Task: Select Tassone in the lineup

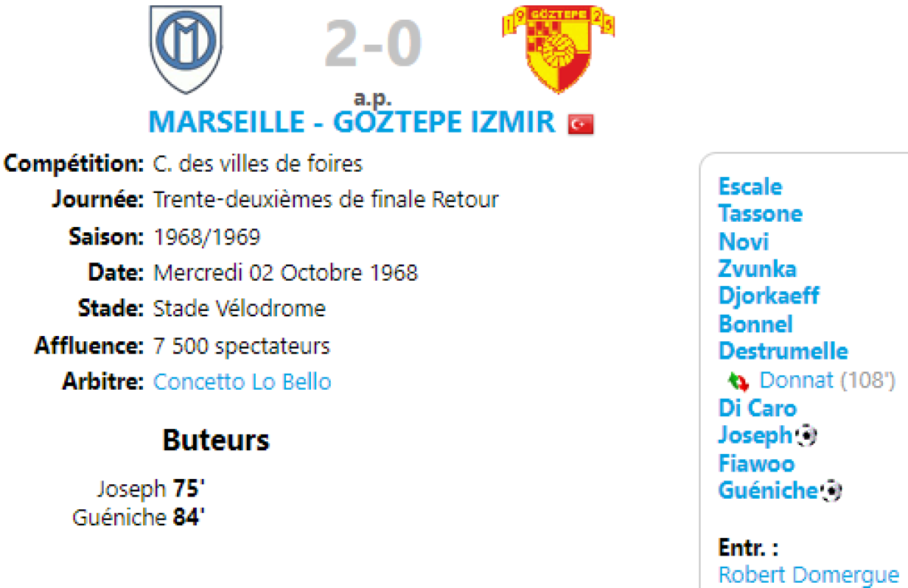Action: (x=760, y=214)
